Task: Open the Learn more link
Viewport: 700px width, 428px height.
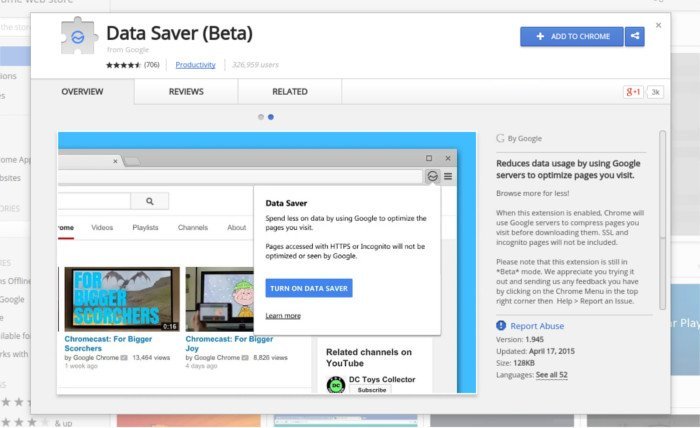Action: pyautogui.click(x=283, y=316)
